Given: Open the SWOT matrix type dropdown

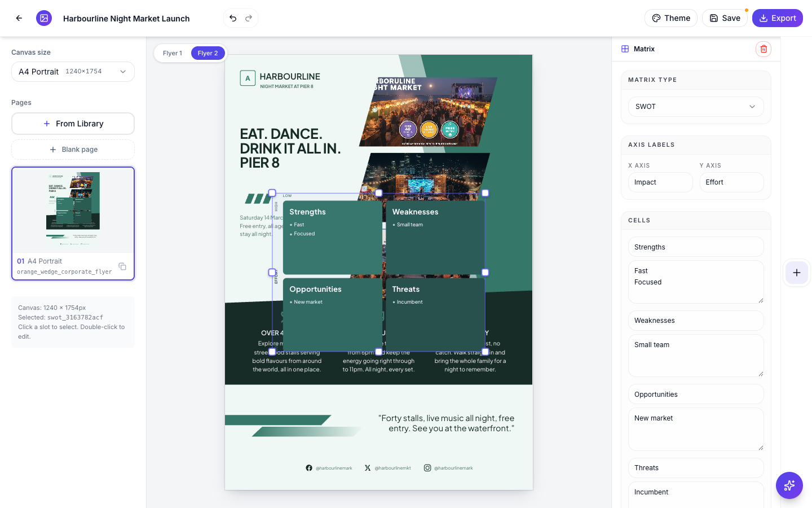Looking at the screenshot, I should tap(696, 107).
